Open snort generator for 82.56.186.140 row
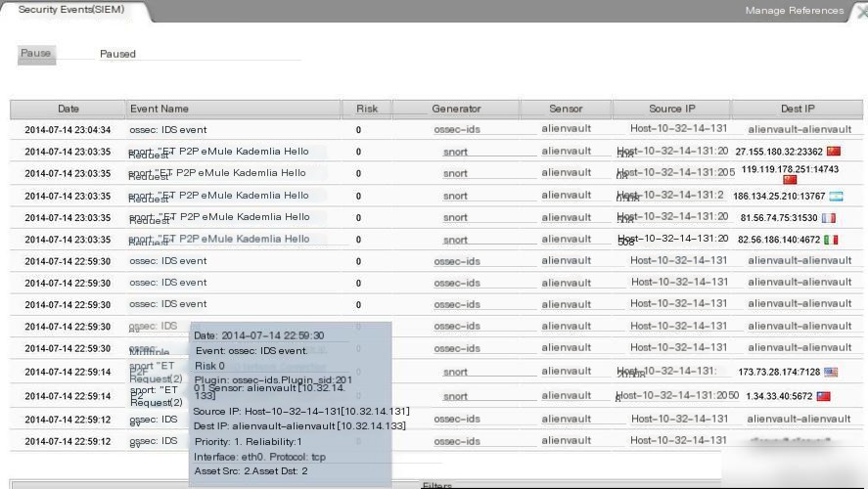The height and width of the screenshot is (489, 868). (x=455, y=240)
